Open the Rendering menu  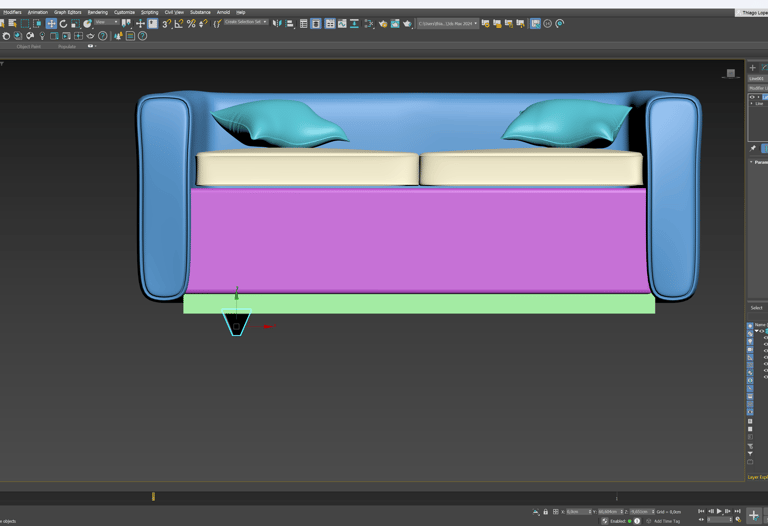[97, 12]
